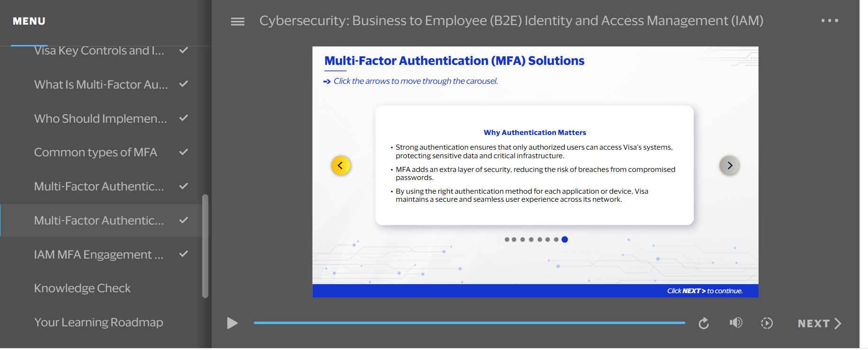Screen dimensions: 868x350
Task: Click the 'Why Authentication Matters' card heading
Action: point(535,133)
